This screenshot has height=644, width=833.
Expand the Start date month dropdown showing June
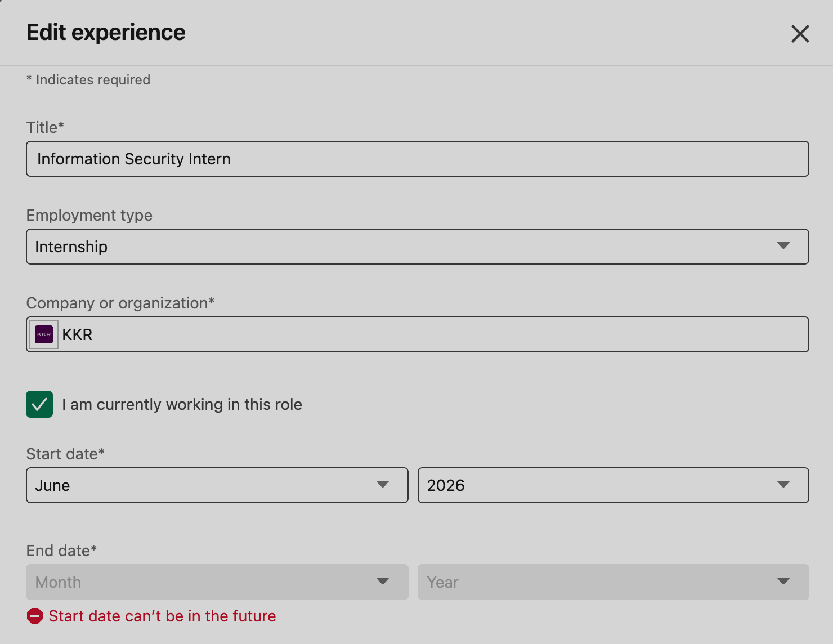[x=217, y=485]
